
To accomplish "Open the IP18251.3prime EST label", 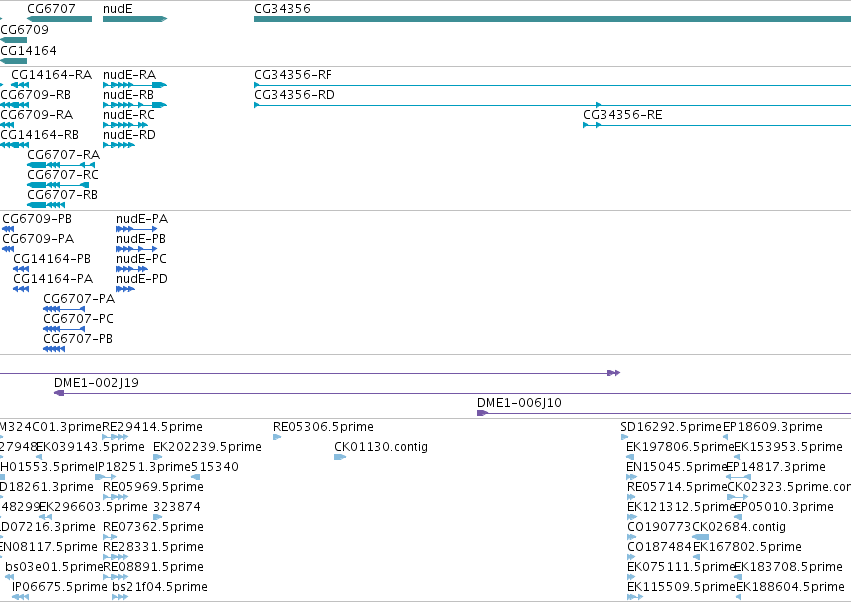I will (x=143, y=467).
